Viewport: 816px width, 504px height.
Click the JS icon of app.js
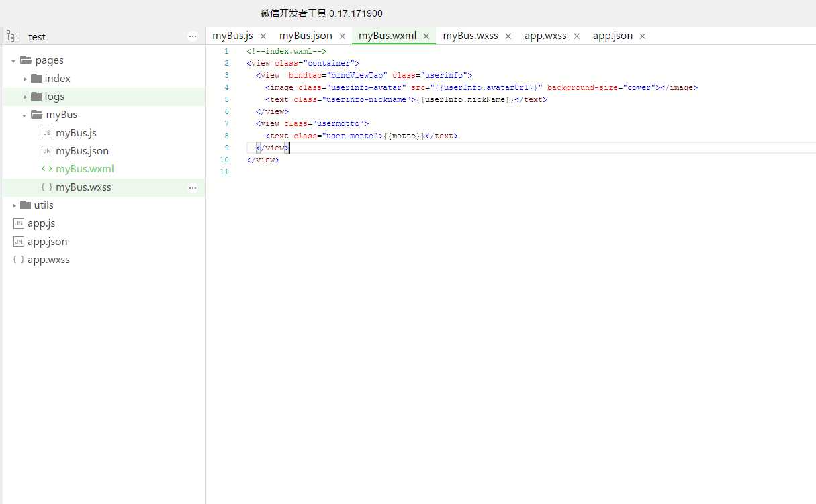pyautogui.click(x=19, y=223)
